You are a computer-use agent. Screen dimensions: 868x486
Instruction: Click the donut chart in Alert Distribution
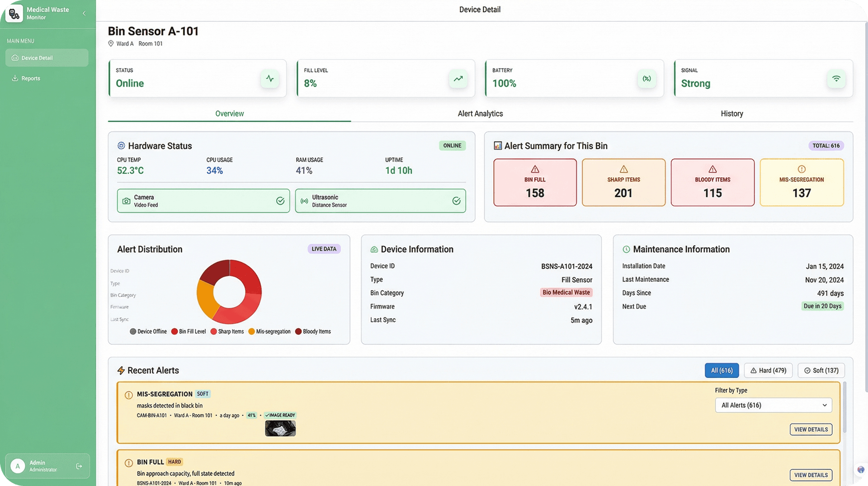(x=229, y=292)
